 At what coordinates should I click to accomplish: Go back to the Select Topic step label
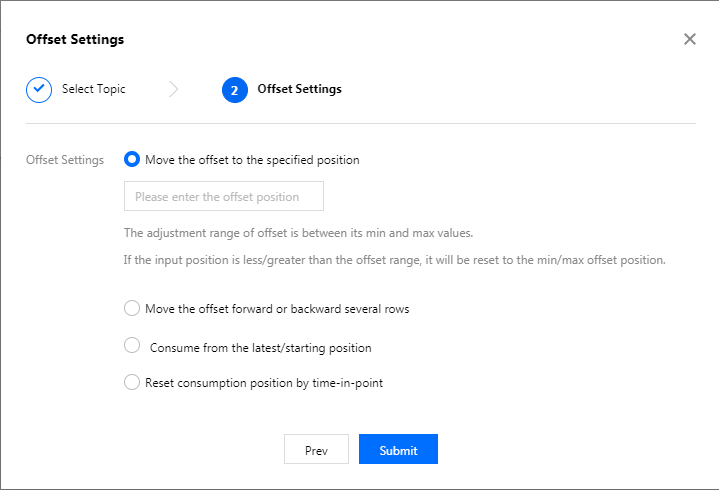point(94,89)
